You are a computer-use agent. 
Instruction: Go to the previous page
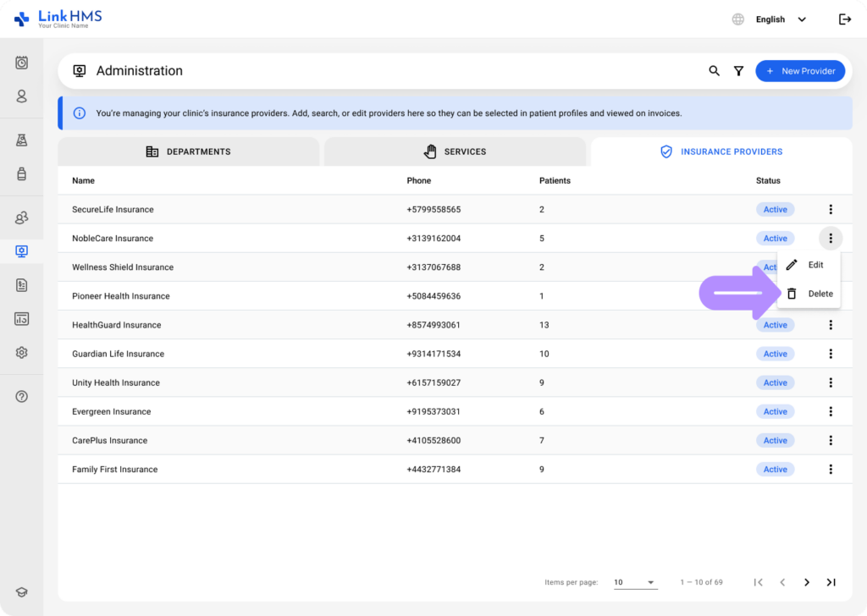coord(782,582)
